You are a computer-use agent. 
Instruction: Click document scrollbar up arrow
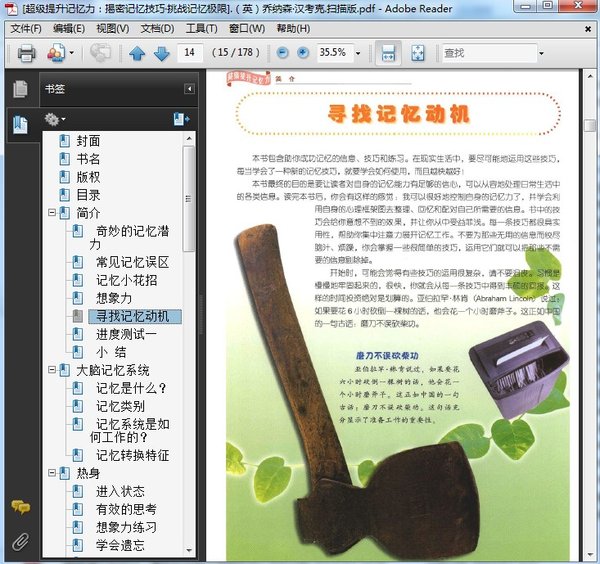590,77
